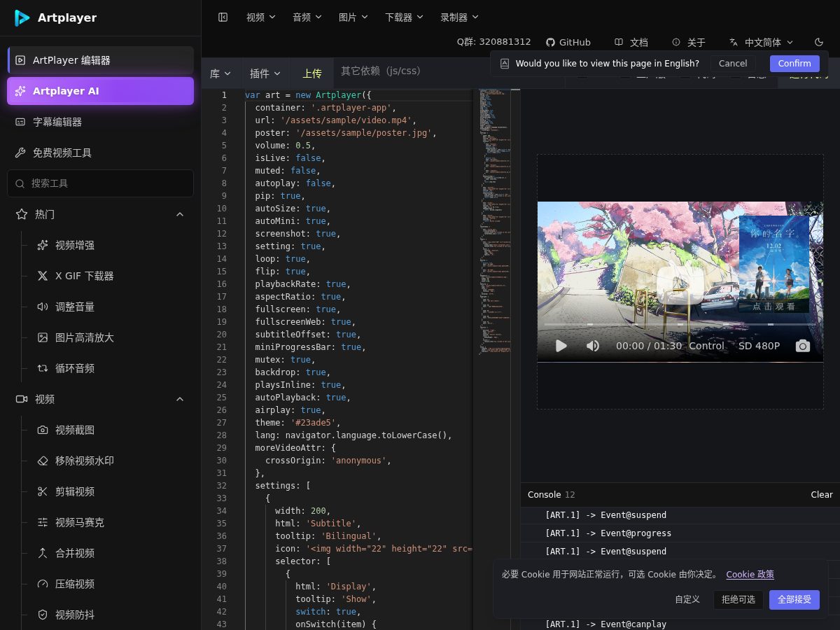Open the 下载器 top menu dropdown

tap(404, 17)
